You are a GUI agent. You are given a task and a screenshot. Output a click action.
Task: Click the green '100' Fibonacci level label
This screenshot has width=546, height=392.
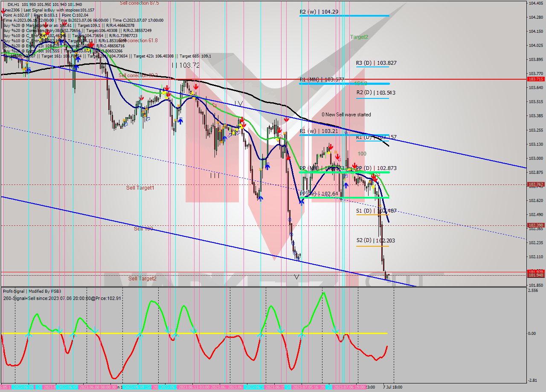[362, 153]
